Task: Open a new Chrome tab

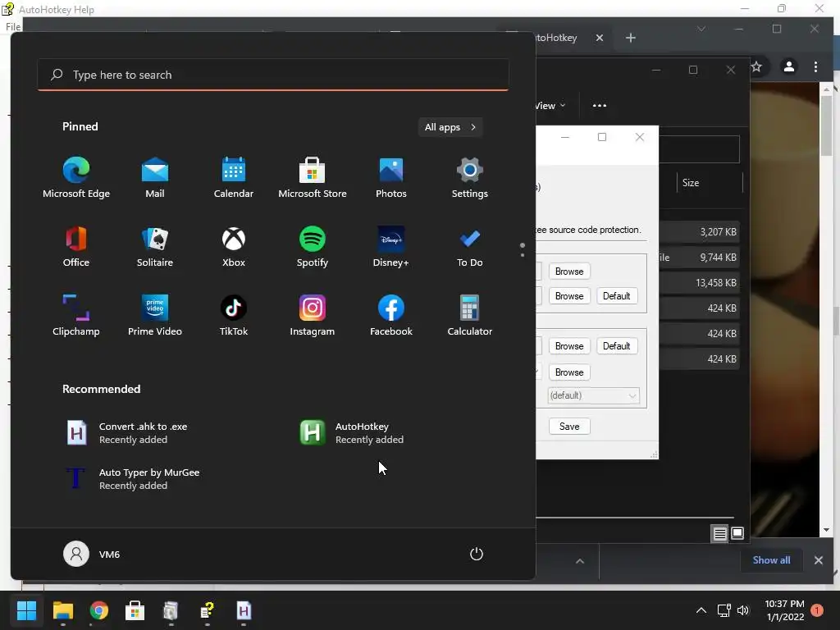Action: coord(631,38)
